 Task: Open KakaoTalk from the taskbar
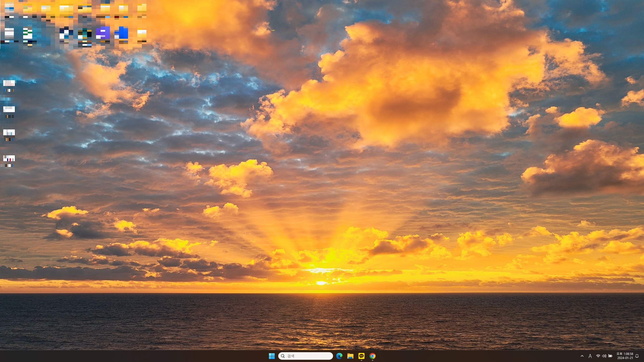point(361,356)
